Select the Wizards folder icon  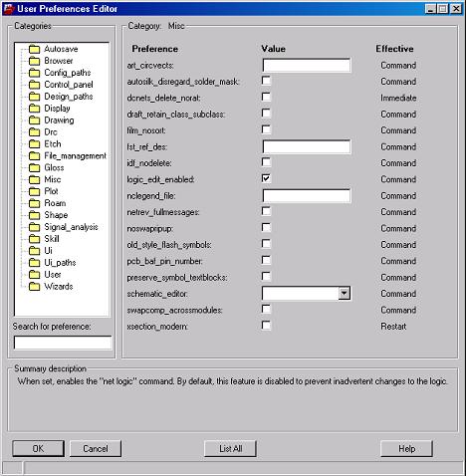pos(34,287)
